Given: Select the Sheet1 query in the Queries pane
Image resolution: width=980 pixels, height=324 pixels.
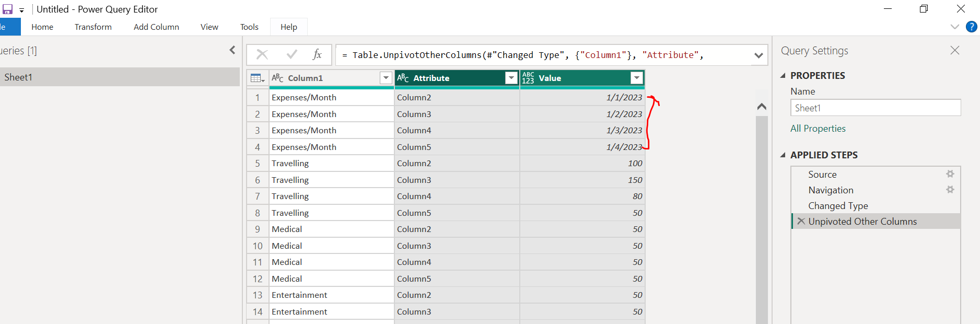Looking at the screenshot, I should click(120, 77).
